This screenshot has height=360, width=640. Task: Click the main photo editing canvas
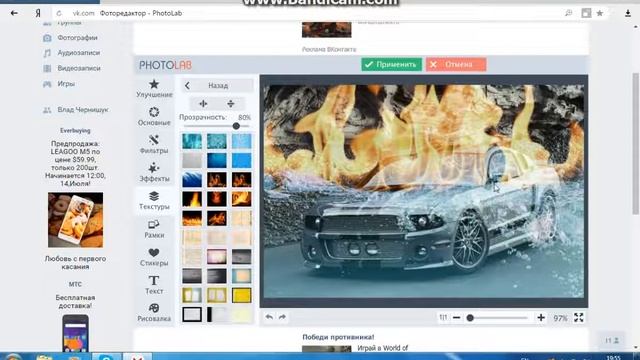tap(424, 191)
